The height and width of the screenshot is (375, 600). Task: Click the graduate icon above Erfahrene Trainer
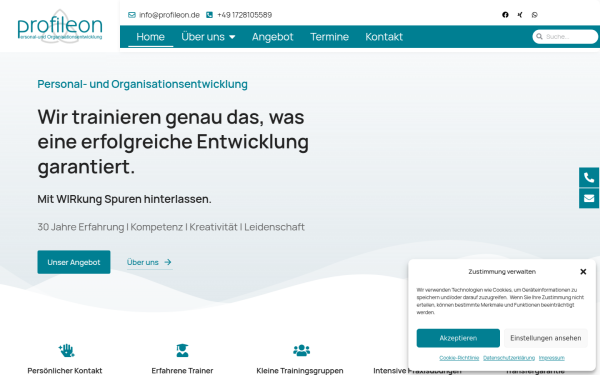point(183,350)
